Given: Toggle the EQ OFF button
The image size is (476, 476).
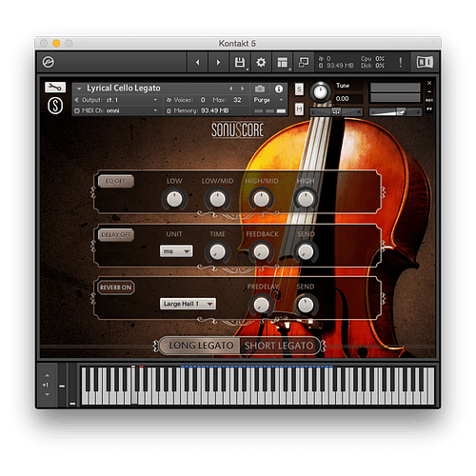Looking at the screenshot, I should 116,181.
